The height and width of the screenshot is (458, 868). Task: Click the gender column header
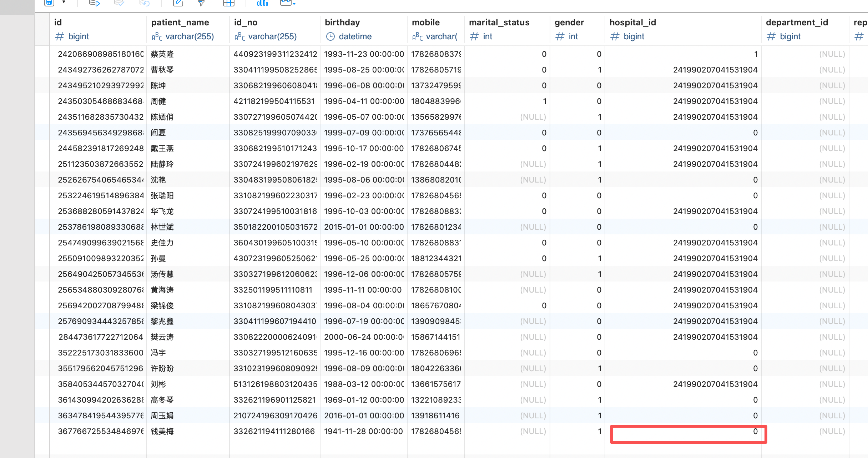(569, 23)
